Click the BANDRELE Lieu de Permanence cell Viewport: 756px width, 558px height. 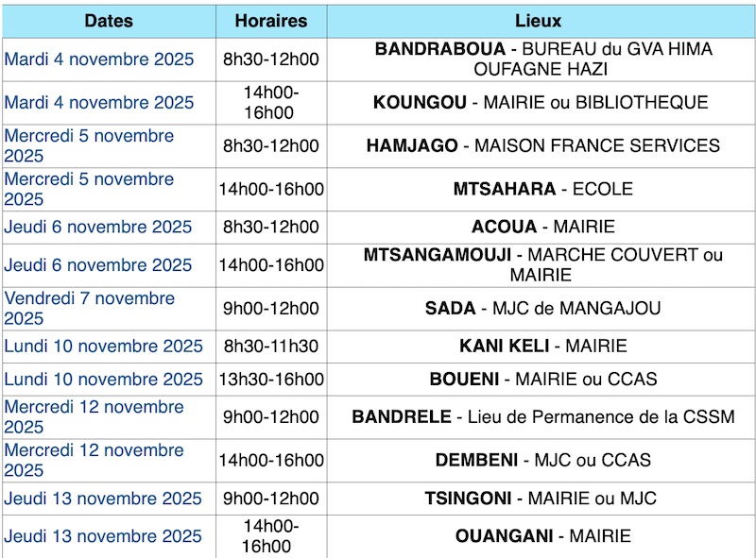tap(542, 417)
